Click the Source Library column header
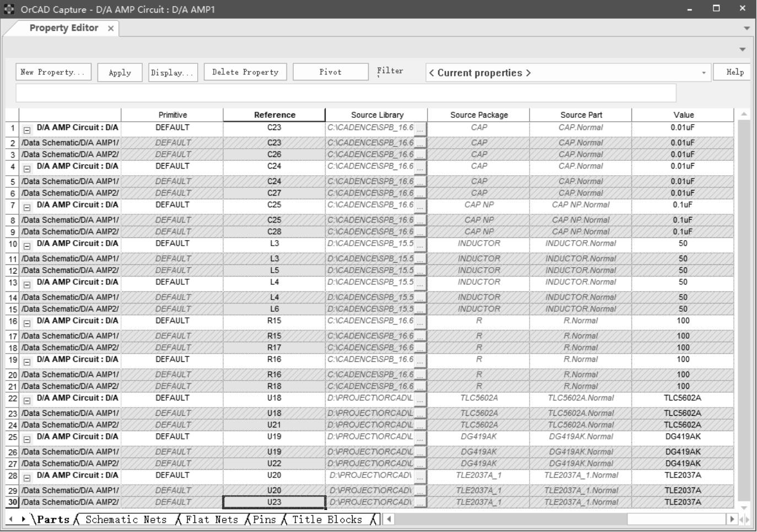The width and height of the screenshot is (757, 532). click(377, 115)
